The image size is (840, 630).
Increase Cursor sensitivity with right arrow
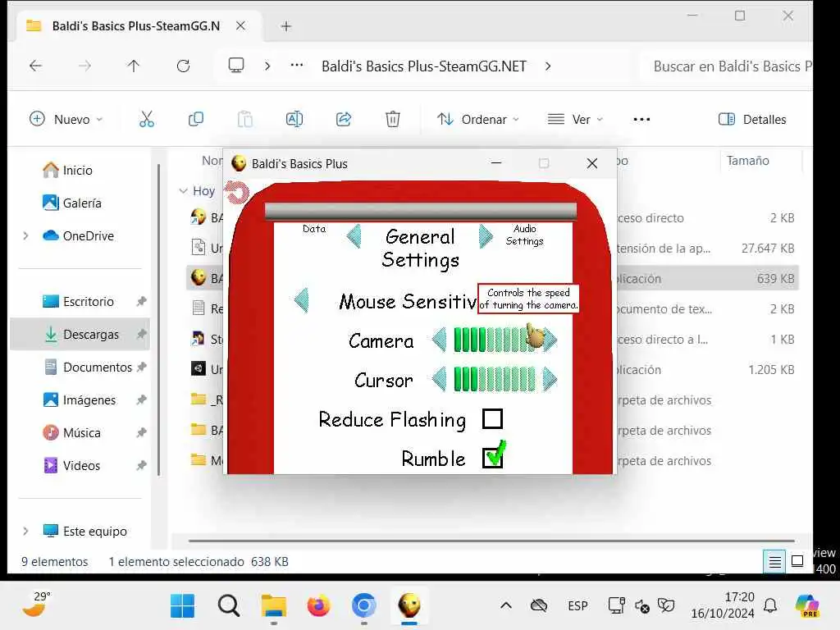pyautogui.click(x=550, y=379)
